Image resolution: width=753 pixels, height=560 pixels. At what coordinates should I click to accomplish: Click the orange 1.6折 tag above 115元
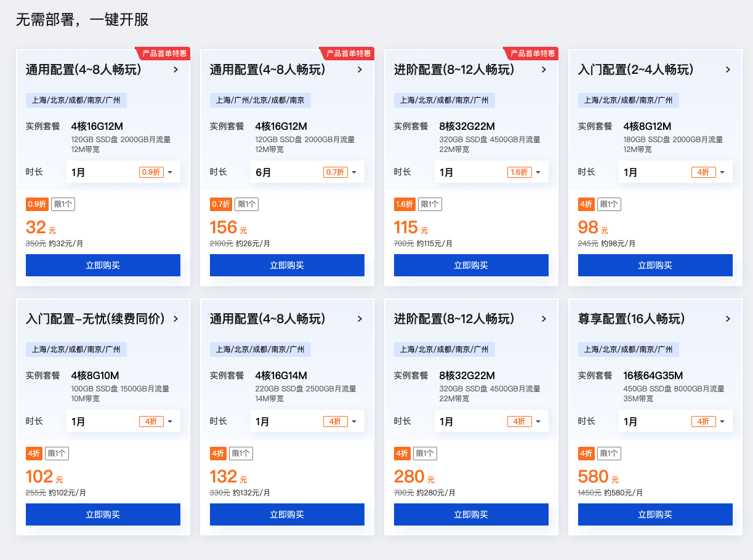coord(405,204)
